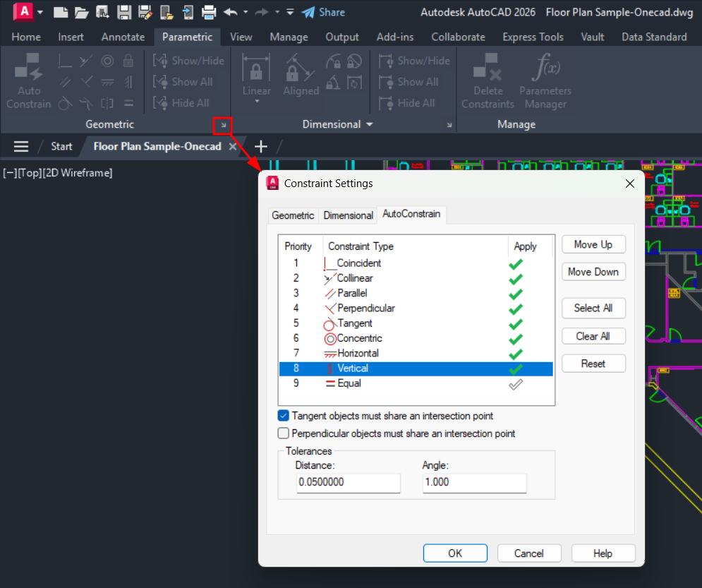Click the New drawing icon
The width and height of the screenshot is (702, 588).
point(61,13)
